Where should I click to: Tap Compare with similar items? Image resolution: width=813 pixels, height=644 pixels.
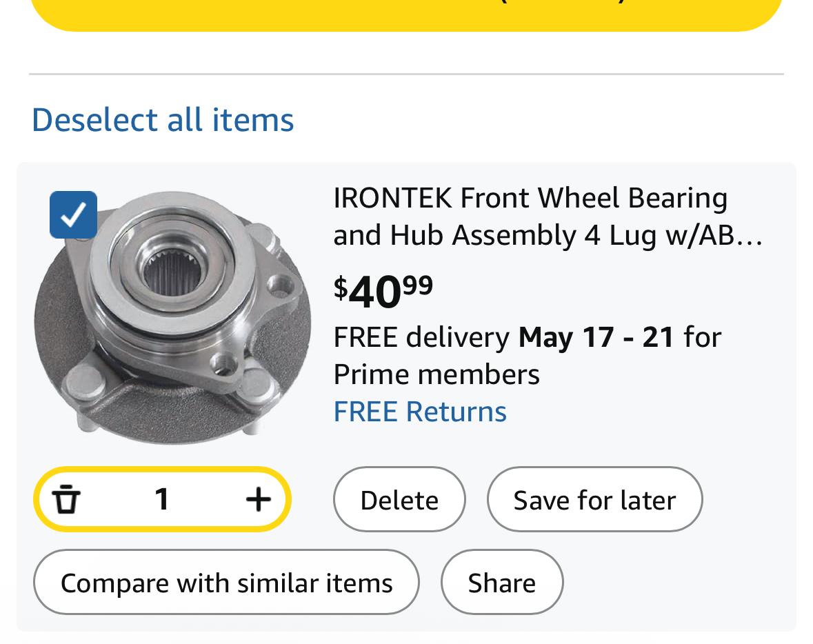tap(226, 583)
